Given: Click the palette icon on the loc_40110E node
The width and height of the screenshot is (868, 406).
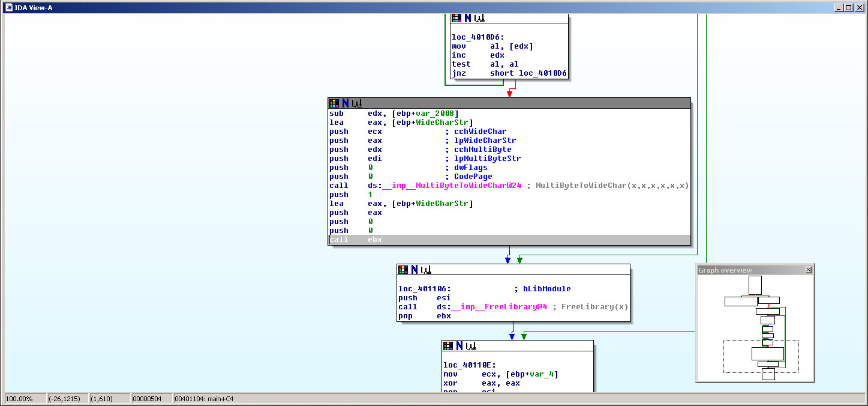Looking at the screenshot, I should pos(447,345).
